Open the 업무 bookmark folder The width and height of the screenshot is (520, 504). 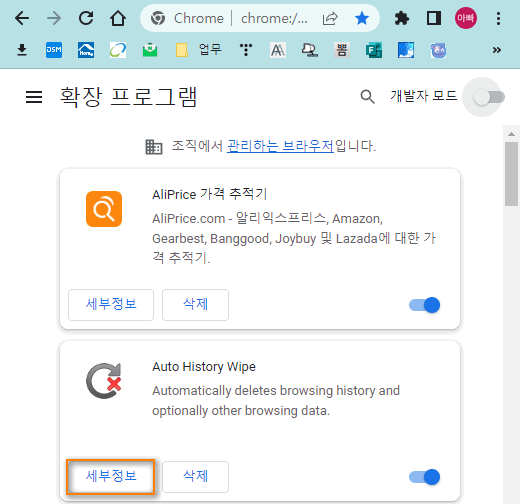pos(198,50)
